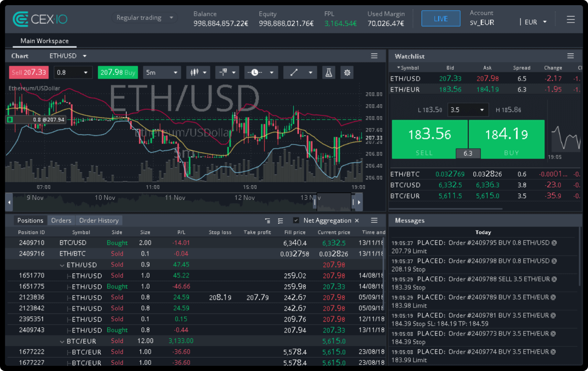Open the 5m timeframe dropdown
The image size is (588, 371).
161,73
